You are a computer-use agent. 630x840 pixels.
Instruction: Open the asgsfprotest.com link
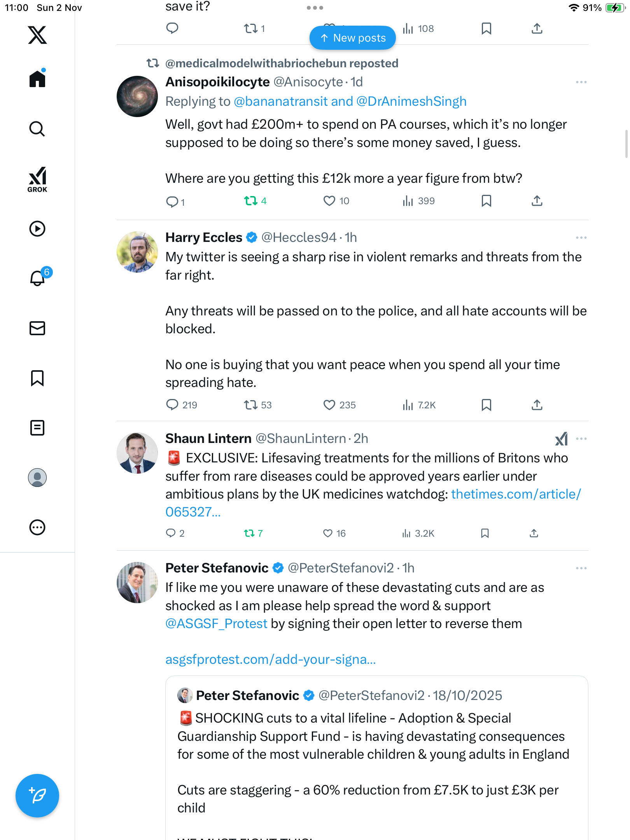coord(271,660)
